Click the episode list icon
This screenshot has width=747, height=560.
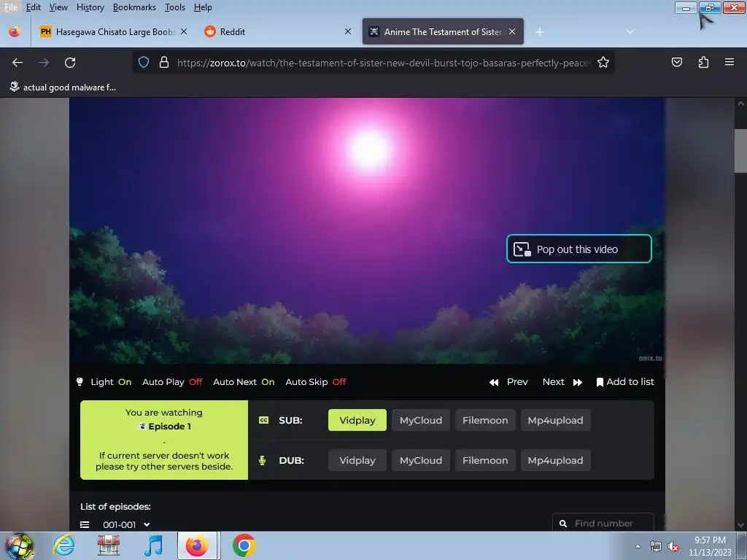pos(85,524)
